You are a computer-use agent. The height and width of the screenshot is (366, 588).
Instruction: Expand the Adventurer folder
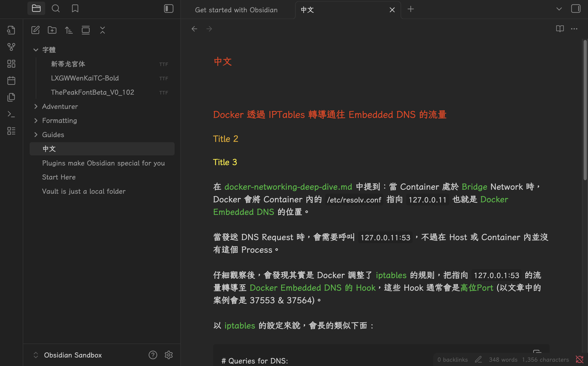pos(36,107)
